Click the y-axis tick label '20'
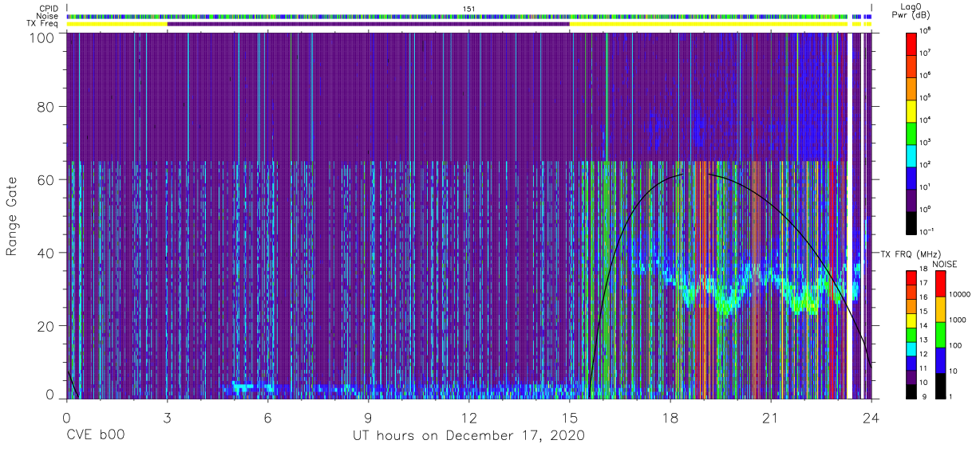This screenshot has width=980, height=452. pos(47,326)
